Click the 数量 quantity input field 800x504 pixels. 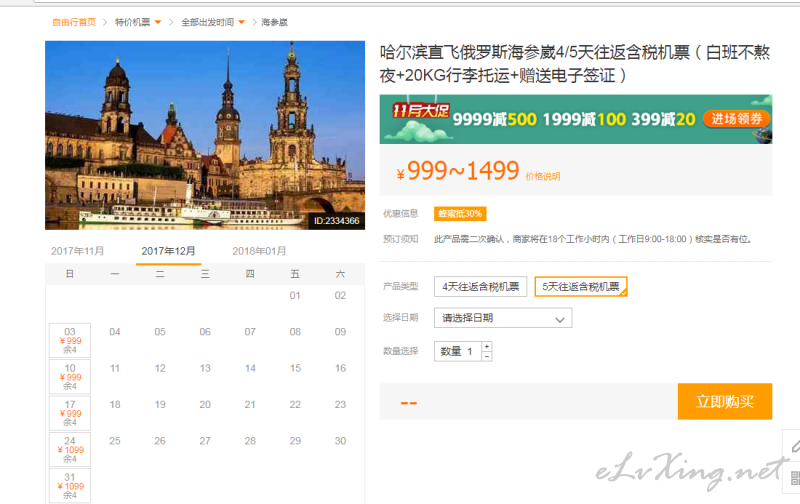tap(458, 351)
